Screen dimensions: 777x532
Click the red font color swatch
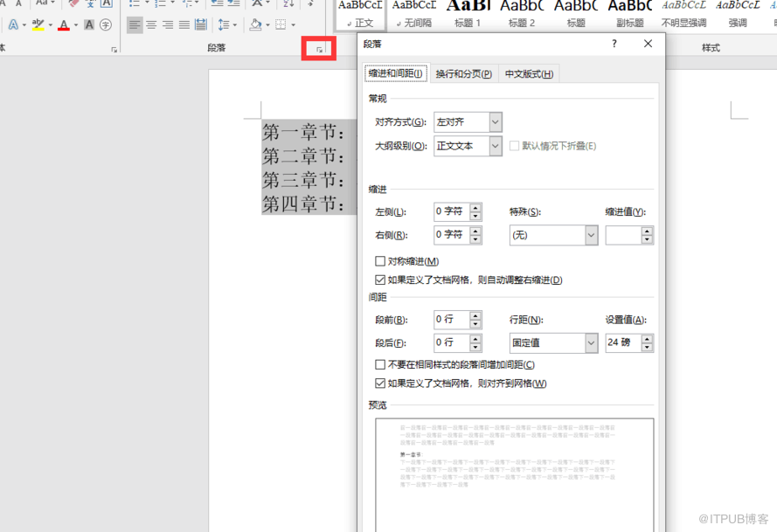63,25
